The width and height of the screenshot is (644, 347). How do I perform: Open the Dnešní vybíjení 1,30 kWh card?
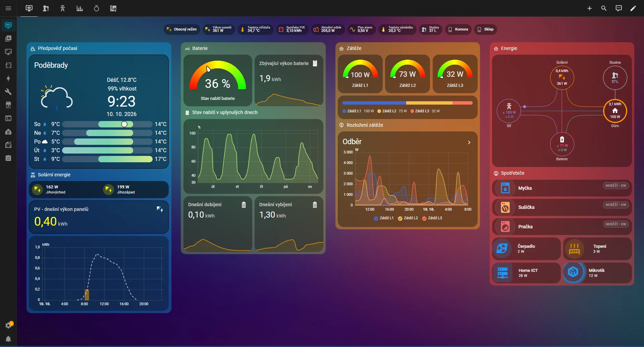[289, 224]
